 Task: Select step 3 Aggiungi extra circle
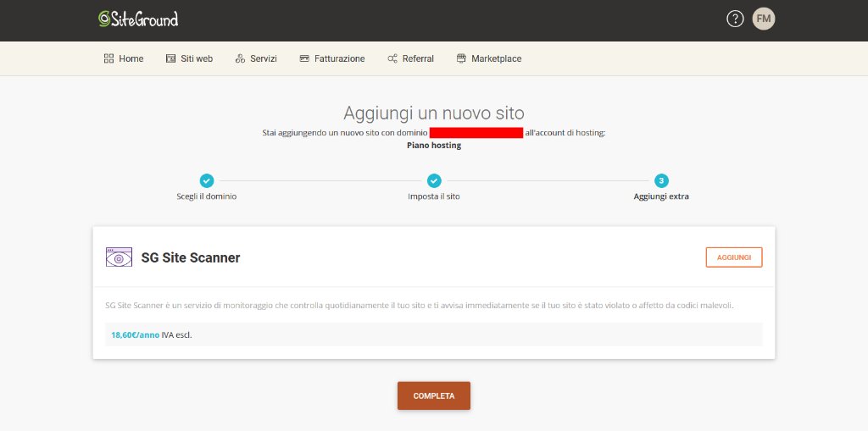click(x=661, y=180)
